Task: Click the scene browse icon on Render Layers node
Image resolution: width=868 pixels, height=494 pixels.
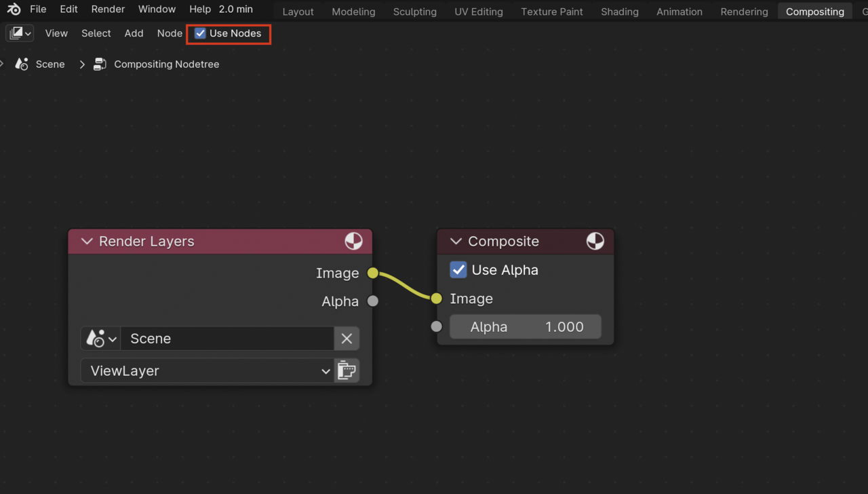Action: click(x=100, y=338)
